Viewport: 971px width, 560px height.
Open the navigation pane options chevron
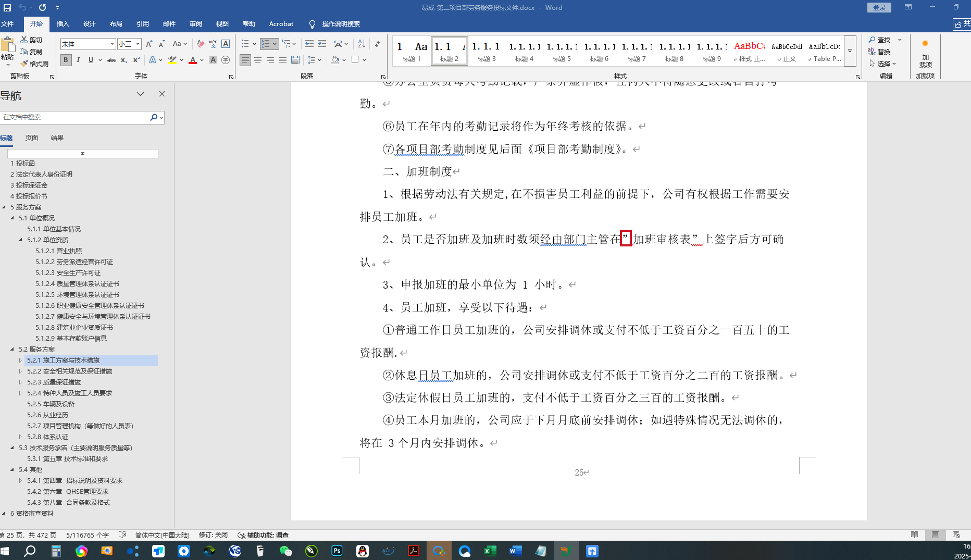point(140,94)
